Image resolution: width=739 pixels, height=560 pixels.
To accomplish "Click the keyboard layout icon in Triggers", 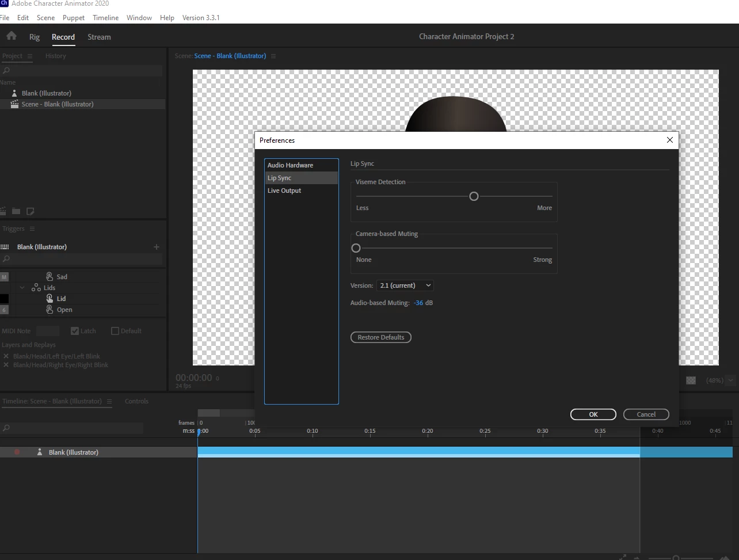I will coord(5,247).
